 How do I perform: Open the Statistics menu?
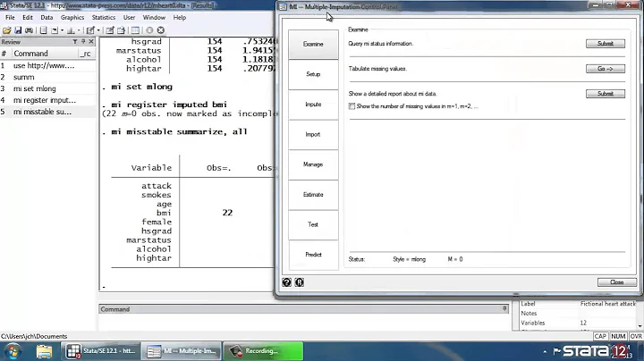104,18
